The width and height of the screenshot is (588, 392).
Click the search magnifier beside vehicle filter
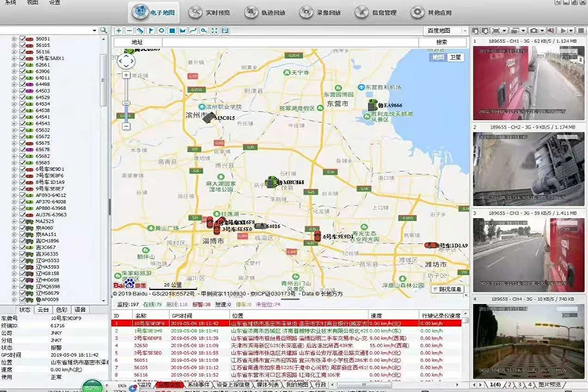(104, 31)
